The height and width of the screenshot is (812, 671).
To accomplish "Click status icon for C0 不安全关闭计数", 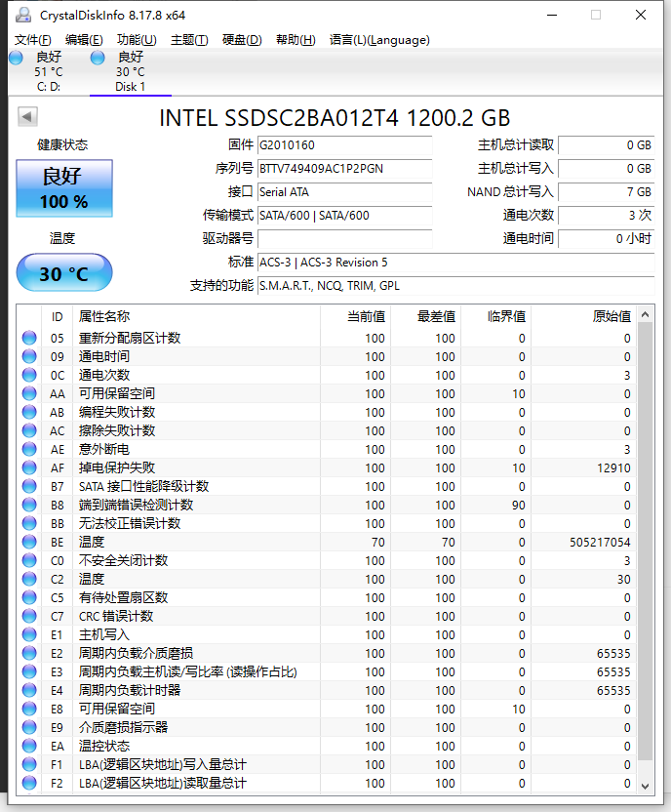I will (29, 561).
